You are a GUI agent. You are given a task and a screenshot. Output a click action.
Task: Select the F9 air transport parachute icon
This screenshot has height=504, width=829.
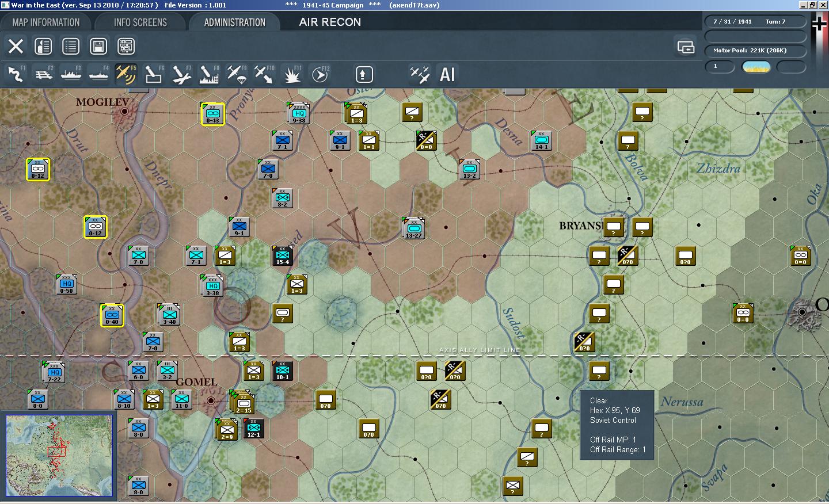point(236,74)
